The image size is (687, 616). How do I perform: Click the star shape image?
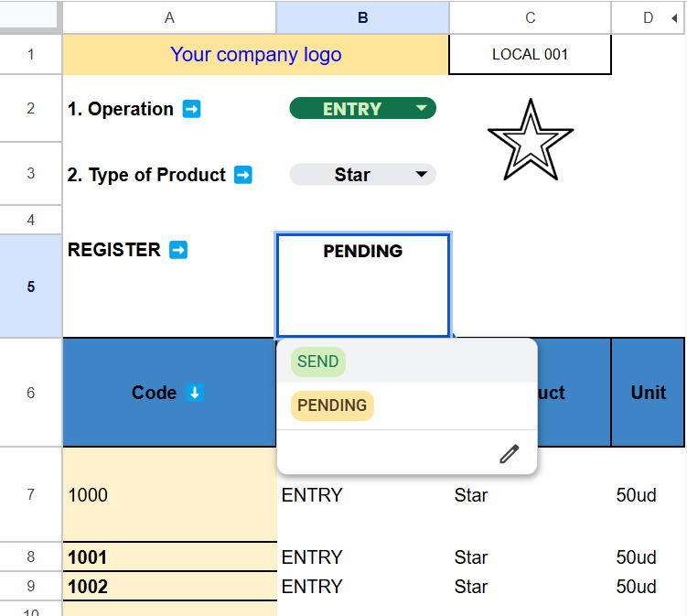[531, 141]
